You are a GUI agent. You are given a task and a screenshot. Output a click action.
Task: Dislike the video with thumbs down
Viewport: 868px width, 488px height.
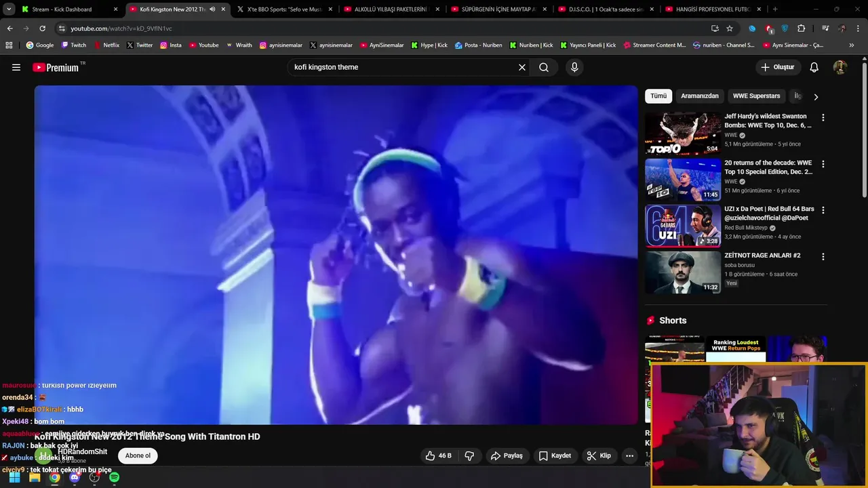pyautogui.click(x=469, y=455)
